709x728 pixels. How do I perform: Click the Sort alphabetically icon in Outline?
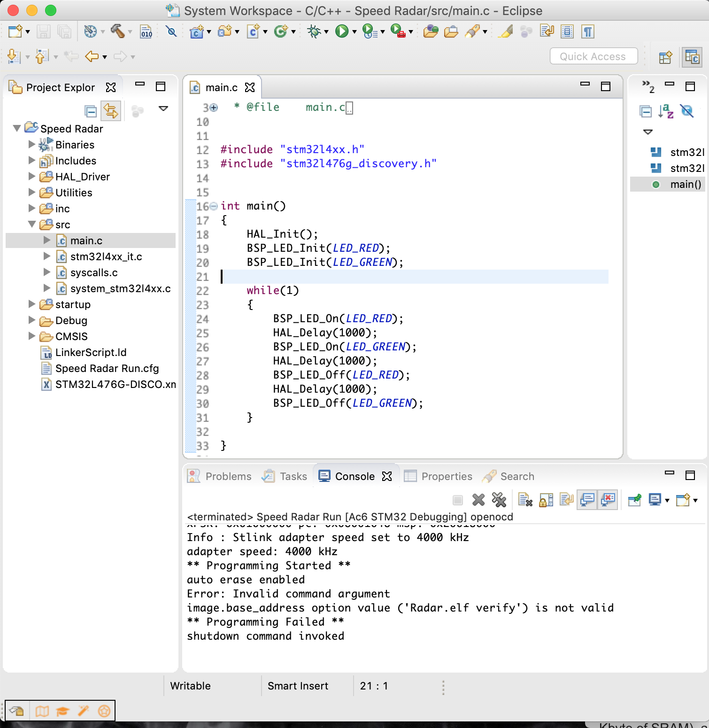point(666,111)
